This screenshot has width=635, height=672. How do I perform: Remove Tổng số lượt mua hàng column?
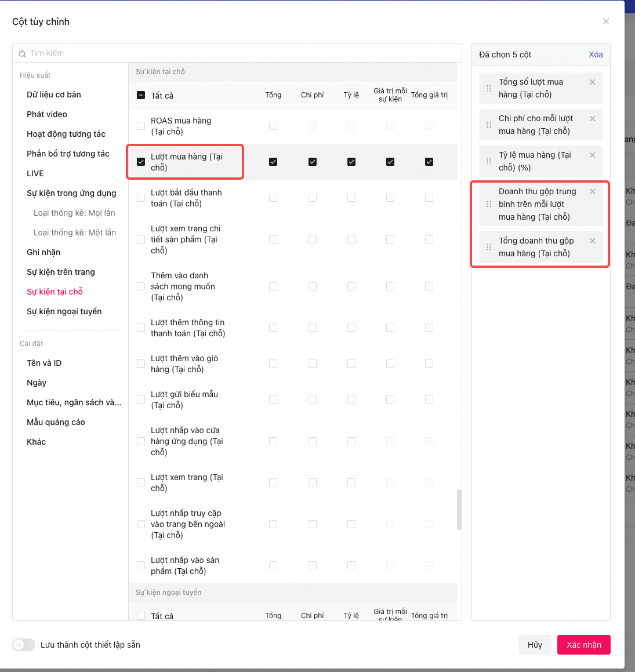click(592, 82)
